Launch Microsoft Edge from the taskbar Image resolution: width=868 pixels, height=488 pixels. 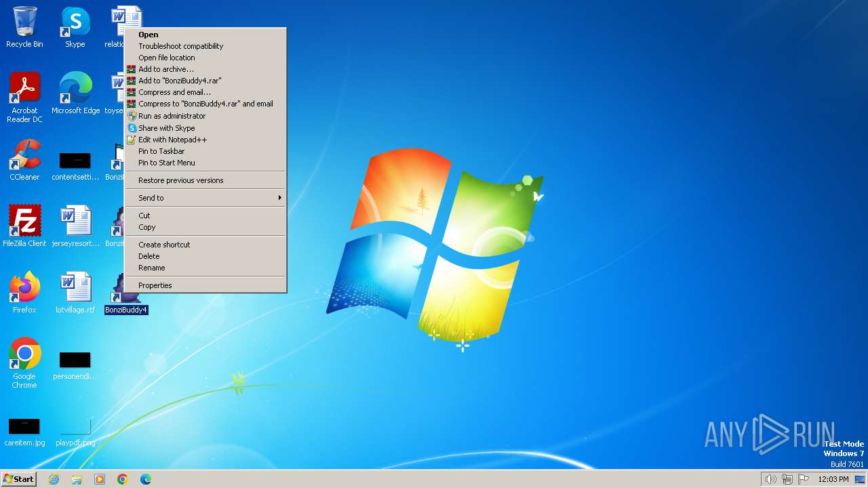146,479
